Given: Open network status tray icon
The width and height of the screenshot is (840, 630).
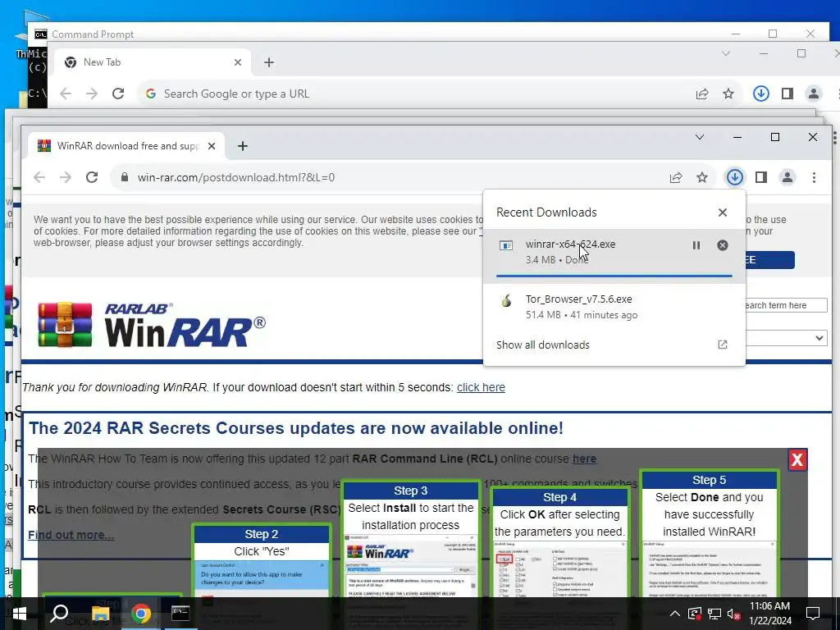Looking at the screenshot, I should pyautogui.click(x=714, y=614).
